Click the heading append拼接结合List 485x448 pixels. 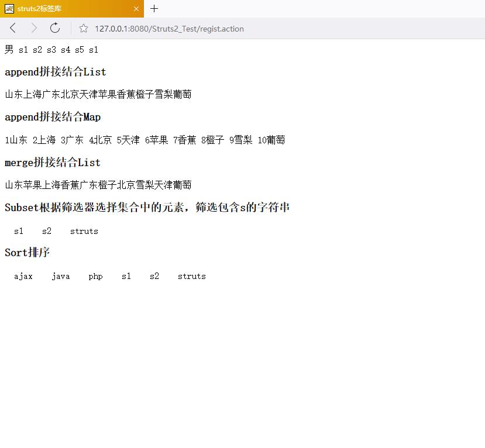56,72
